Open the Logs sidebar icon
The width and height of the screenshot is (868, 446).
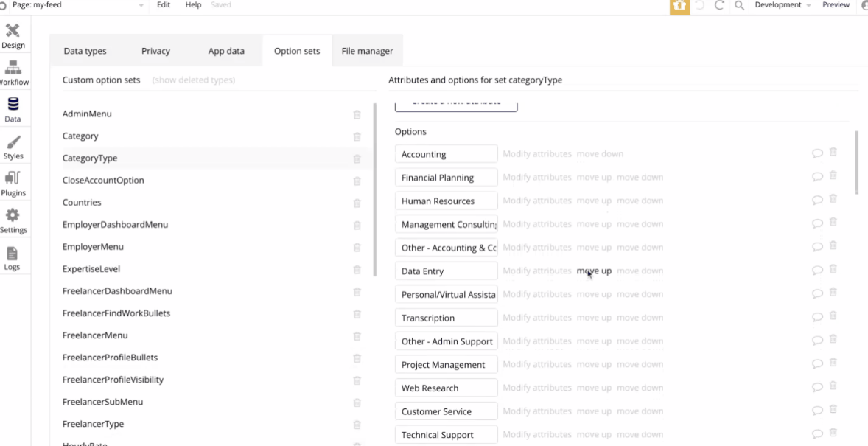pyautogui.click(x=13, y=258)
